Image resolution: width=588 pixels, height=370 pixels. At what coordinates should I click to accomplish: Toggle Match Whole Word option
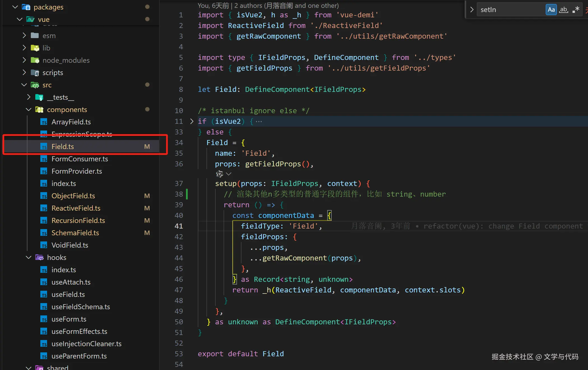563,10
